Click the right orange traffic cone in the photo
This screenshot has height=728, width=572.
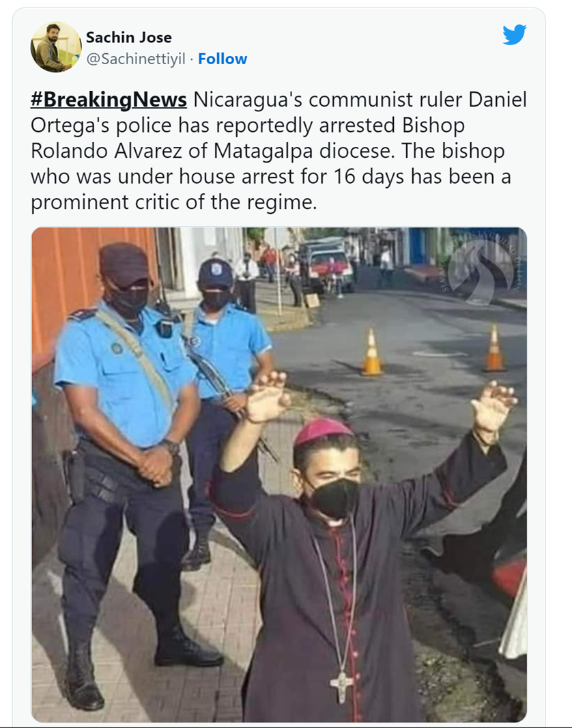point(494,348)
